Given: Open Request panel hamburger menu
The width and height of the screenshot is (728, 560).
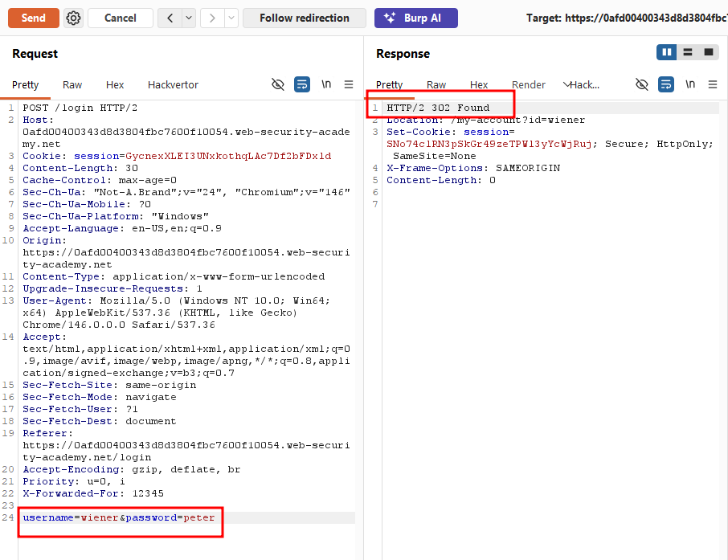Looking at the screenshot, I should tap(349, 84).
